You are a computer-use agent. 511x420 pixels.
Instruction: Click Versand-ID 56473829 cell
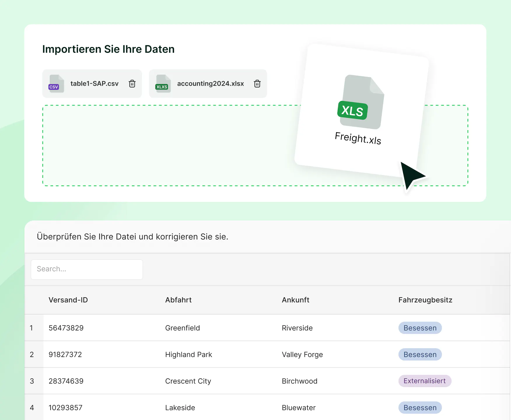[x=66, y=328]
